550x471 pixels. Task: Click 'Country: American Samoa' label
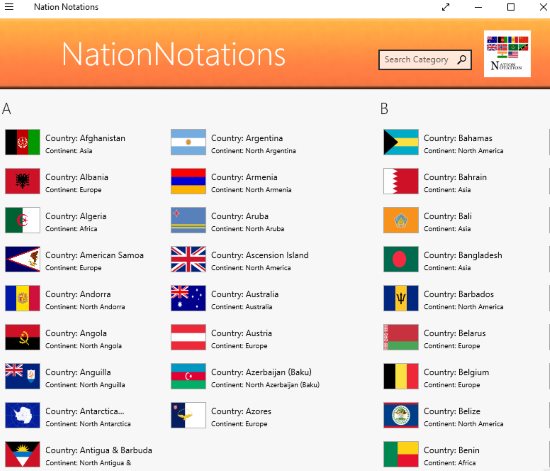(x=94, y=255)
